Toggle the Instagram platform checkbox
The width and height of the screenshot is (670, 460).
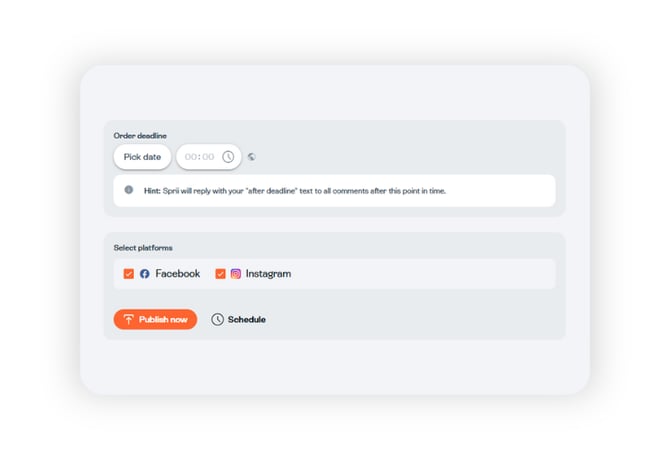[220, 274]
